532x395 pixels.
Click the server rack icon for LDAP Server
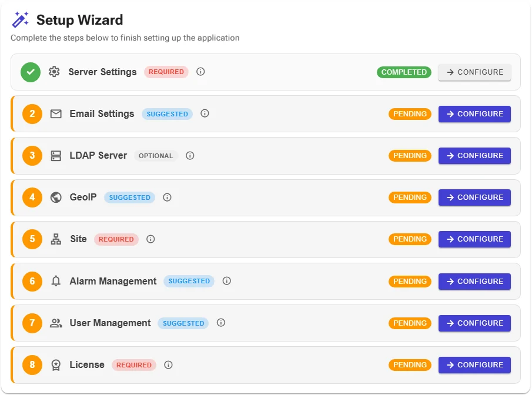56,156
